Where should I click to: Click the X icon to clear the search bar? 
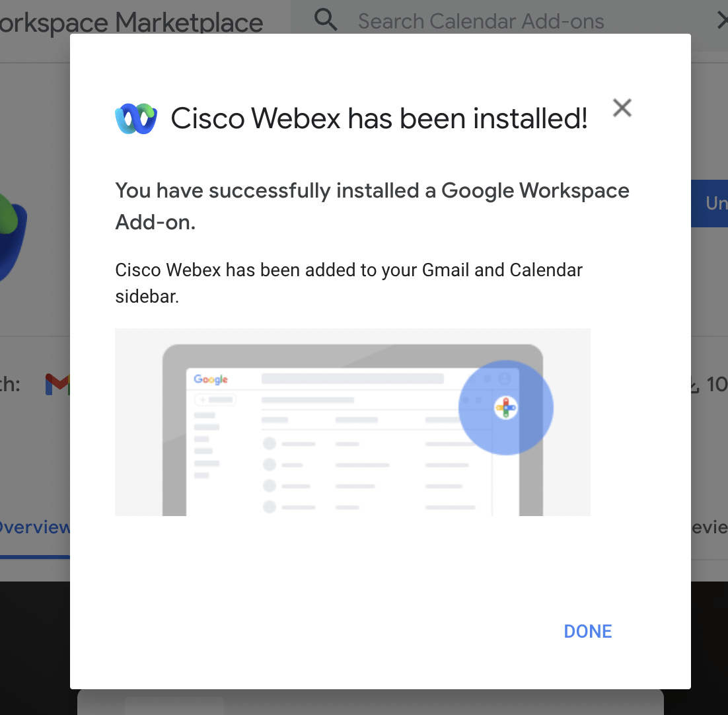pos(723,20)
